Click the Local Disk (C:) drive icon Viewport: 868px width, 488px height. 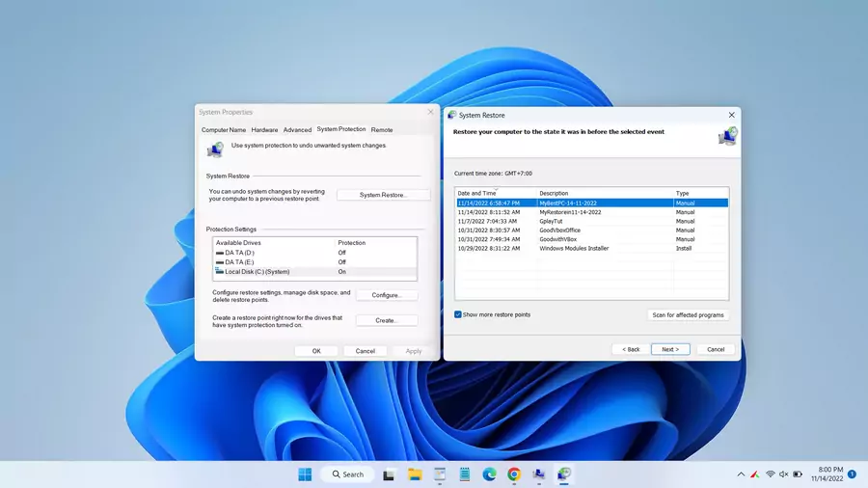[220, 271]
